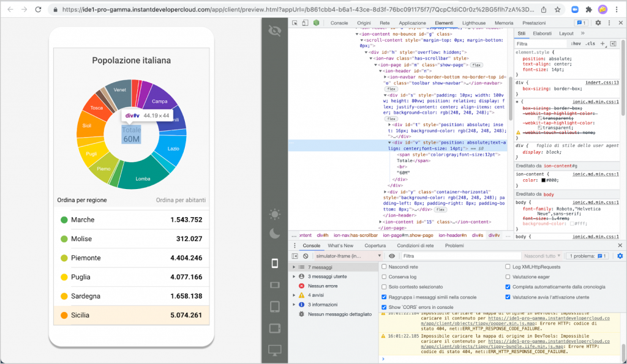Select the sun light-theme icon in simulator sidebar
The image size is (627, 364).
pos(275,214)
